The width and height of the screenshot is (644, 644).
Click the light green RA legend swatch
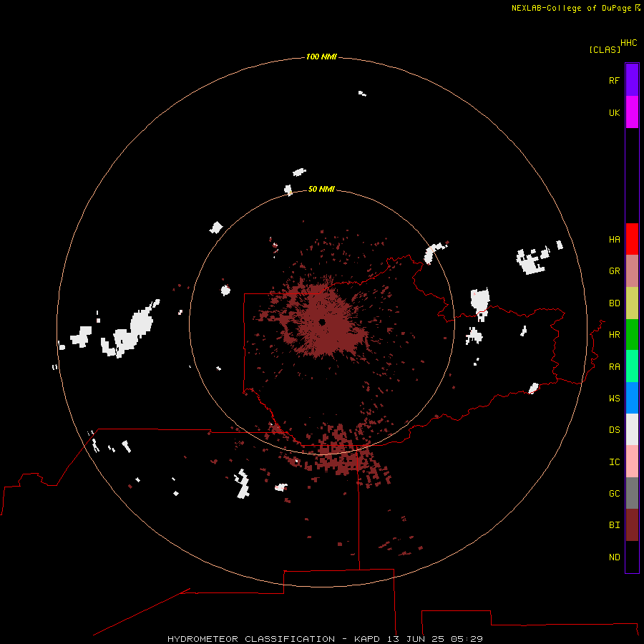(x=632, y=366)
